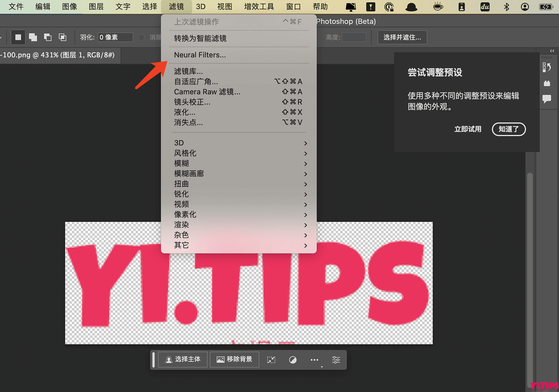Image resolution: width=559 pixels, height=392 pixels.
Task: Open the 图像 menu
Action: tap(69, 7)
